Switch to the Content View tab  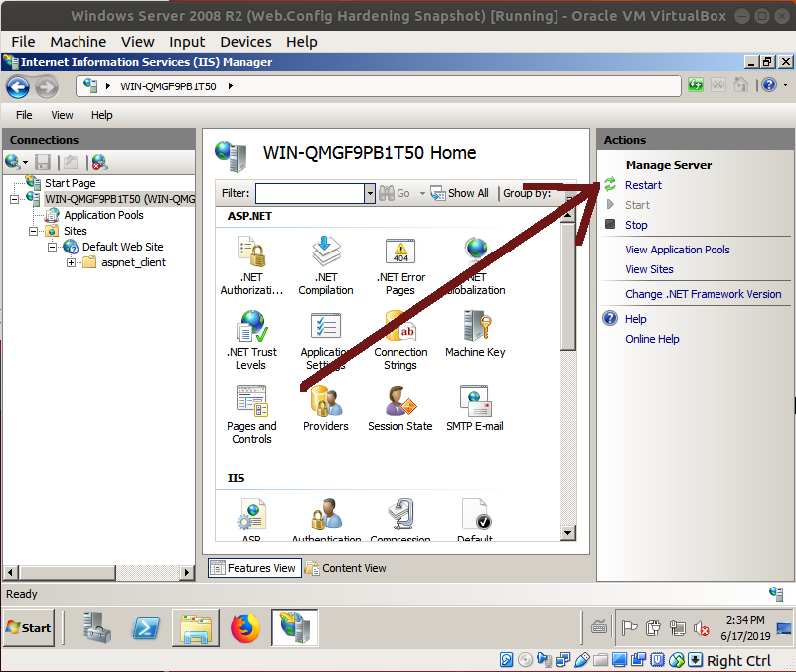tap(346, 568)
